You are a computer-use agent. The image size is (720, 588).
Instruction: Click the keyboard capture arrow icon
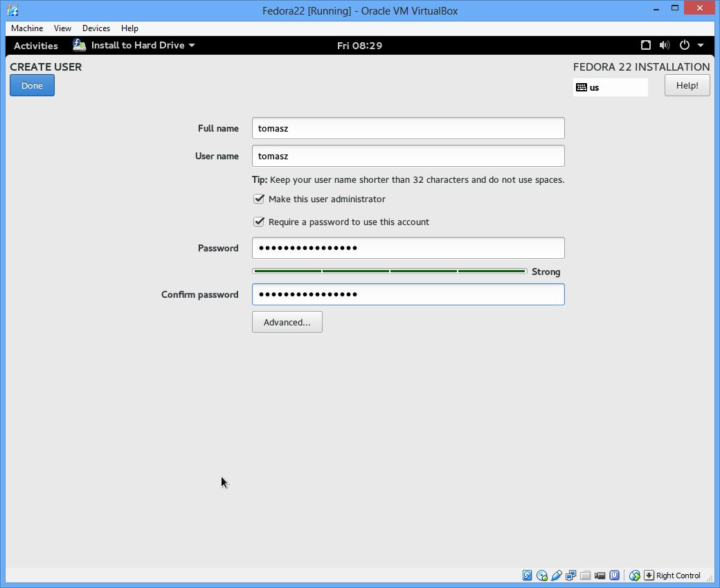(649, 575)
